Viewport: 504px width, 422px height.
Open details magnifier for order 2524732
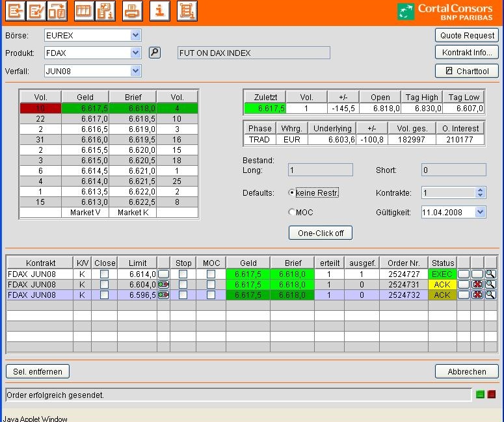click(490, 295)
